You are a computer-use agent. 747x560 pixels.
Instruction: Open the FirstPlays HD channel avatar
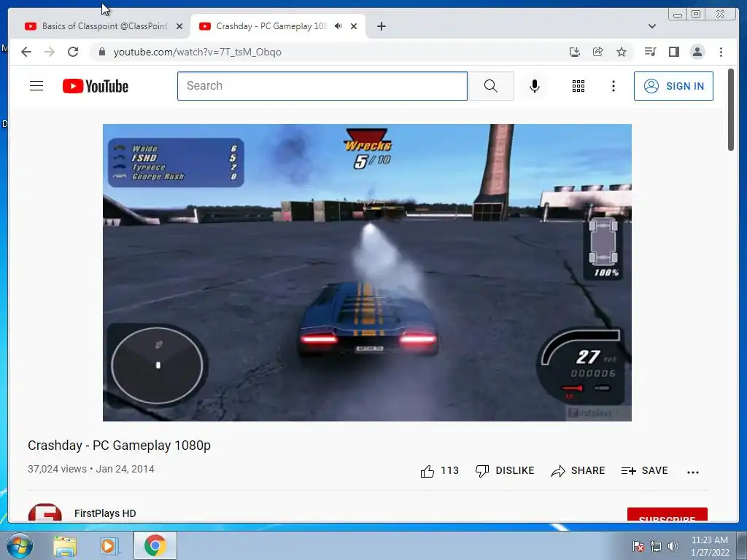pos(44,513)
